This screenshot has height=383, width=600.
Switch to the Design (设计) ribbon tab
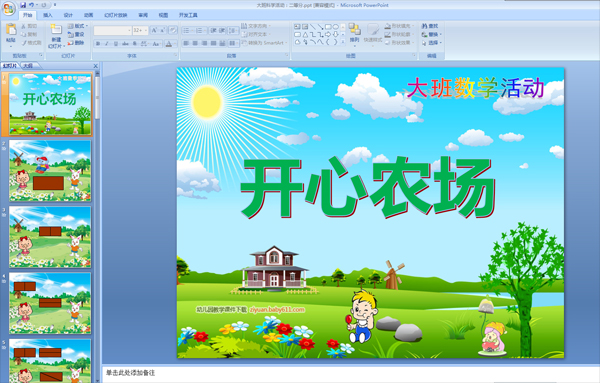68,15
